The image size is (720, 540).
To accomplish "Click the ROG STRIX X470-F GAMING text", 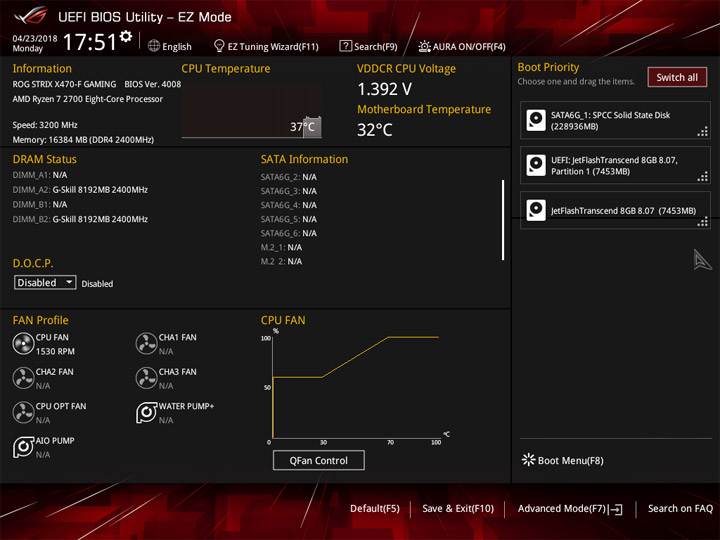I will [64, 84].
